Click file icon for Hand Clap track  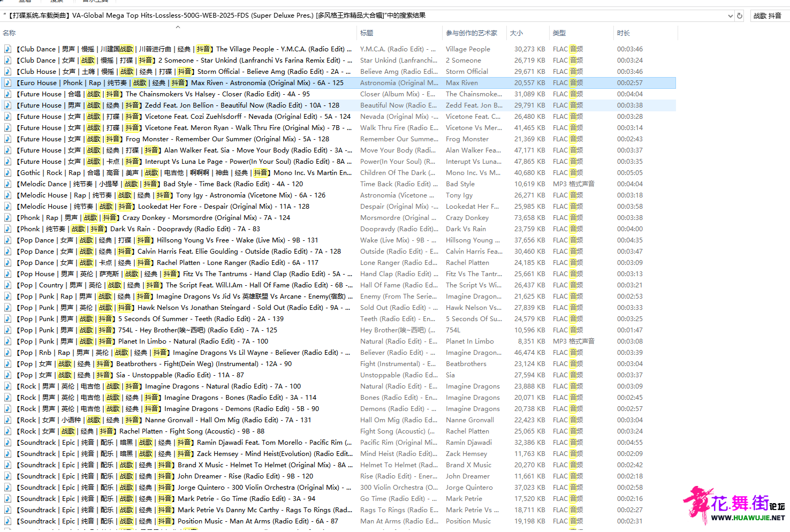[8, 274]
